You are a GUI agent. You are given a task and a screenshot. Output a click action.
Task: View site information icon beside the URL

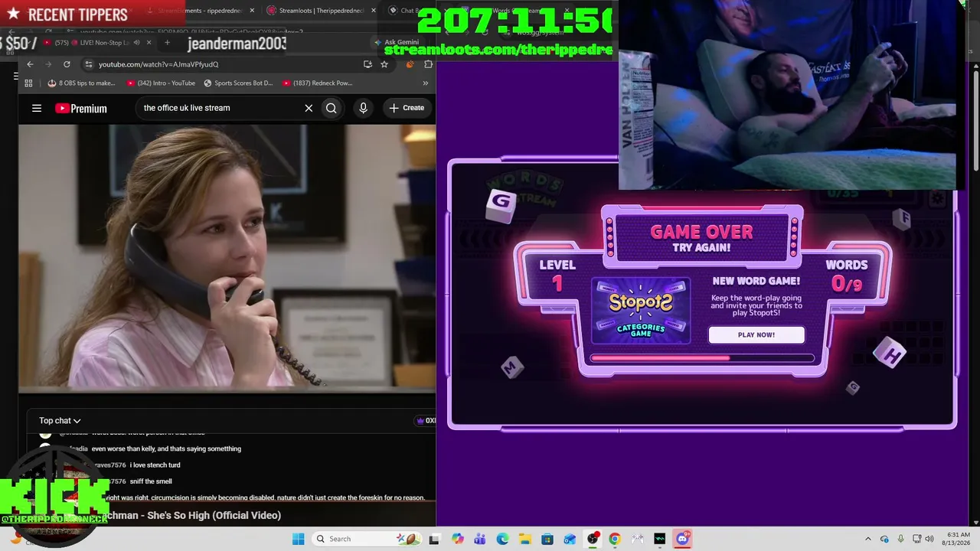(x=89, y=64)
